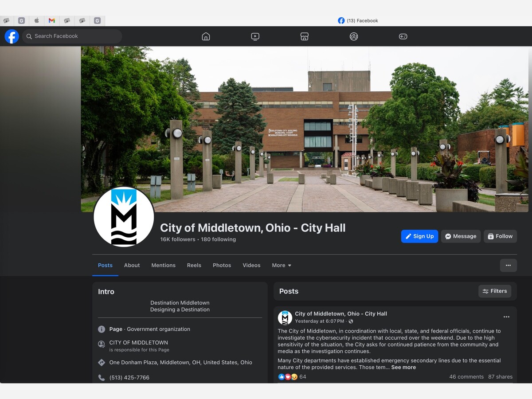The image size is (532, 399).
Task: Message the City of Middletown page
Action: 461,236
